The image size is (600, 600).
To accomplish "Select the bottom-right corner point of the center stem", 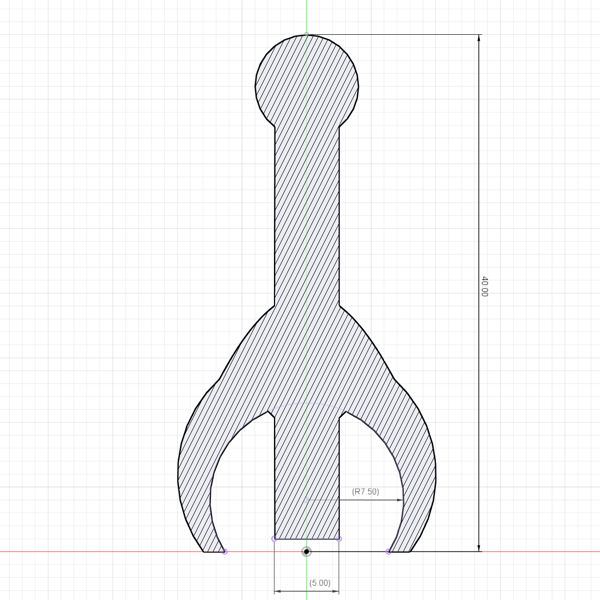I will click(x=339, y=539).
